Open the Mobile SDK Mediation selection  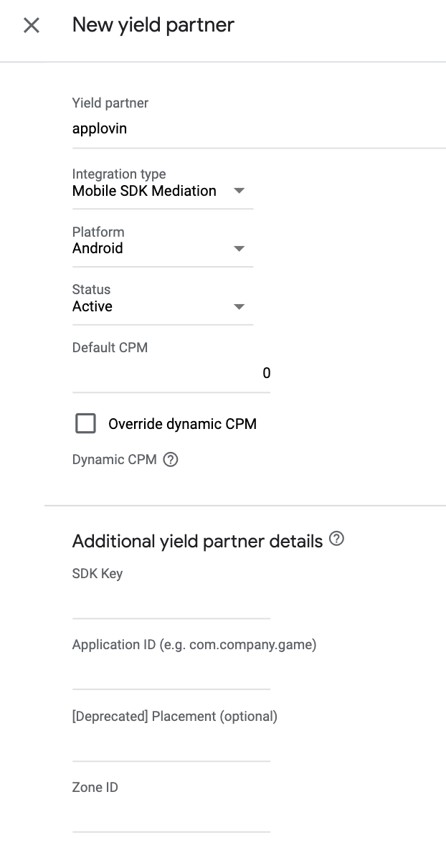[144, 191]
